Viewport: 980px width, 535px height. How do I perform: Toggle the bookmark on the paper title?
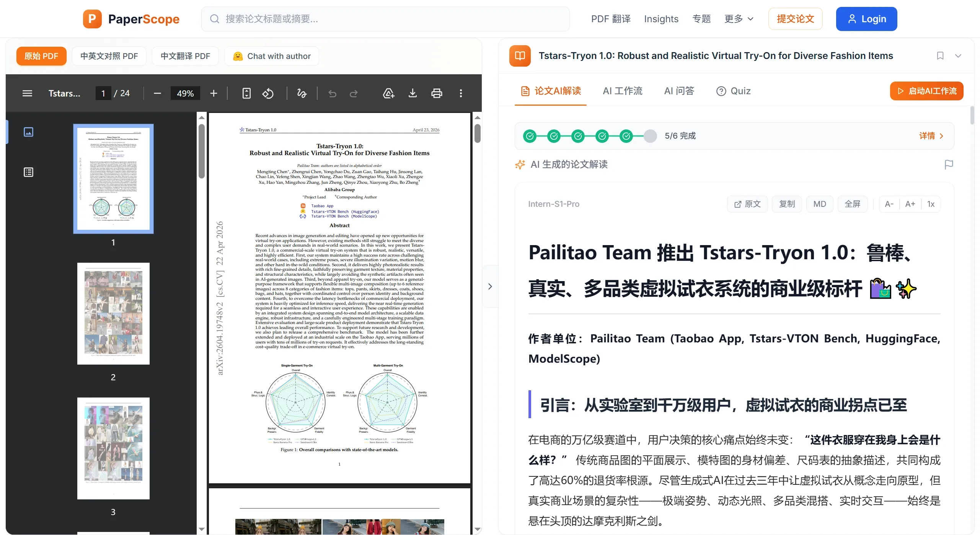tap(940, 56)
